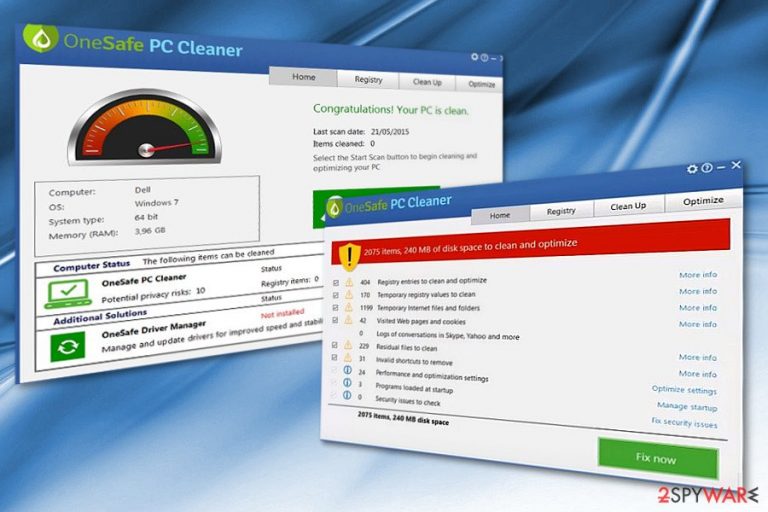This screenshot has width=768, height=512.
Task: Open More info for Registry entries to clean
Action: (698, 275)
